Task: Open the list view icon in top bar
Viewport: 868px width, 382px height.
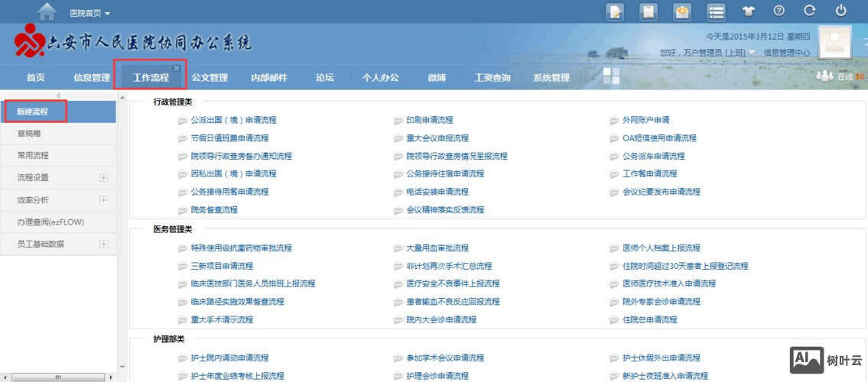Action: (x=717, y=11)
